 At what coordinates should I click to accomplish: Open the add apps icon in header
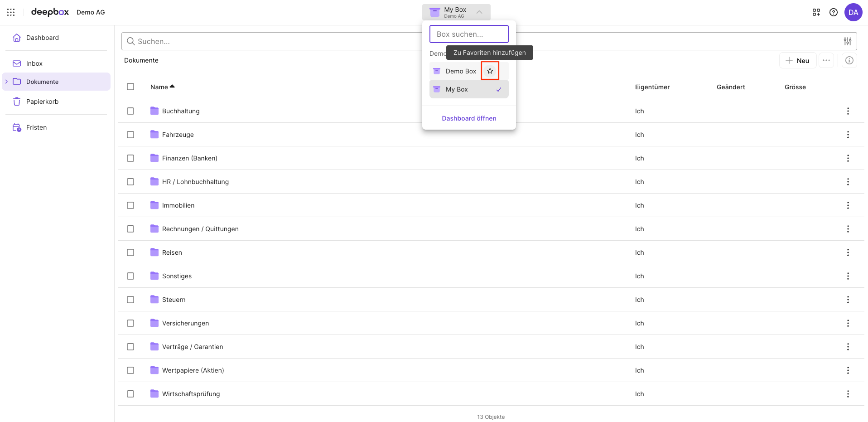pyautogui.click(x=816, y=12)
